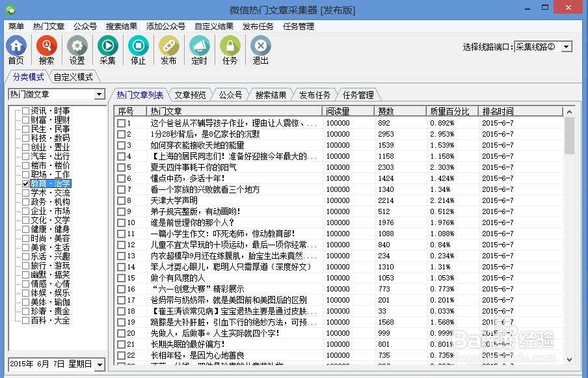Click the 任务 lock icon

pos(230,46)
